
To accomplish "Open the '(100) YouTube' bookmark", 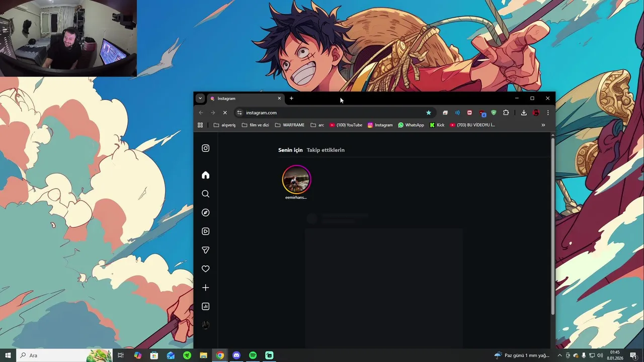I will coord(346,125).
